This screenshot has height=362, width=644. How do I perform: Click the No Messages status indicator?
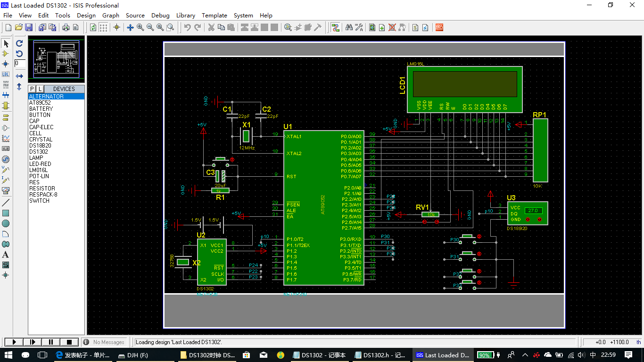[104, 342]
